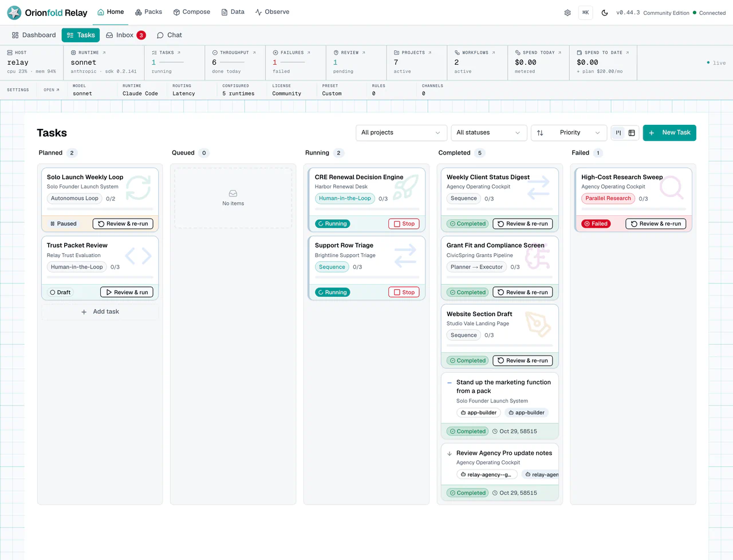Switch to the Dashboard tab

[34, 35]
